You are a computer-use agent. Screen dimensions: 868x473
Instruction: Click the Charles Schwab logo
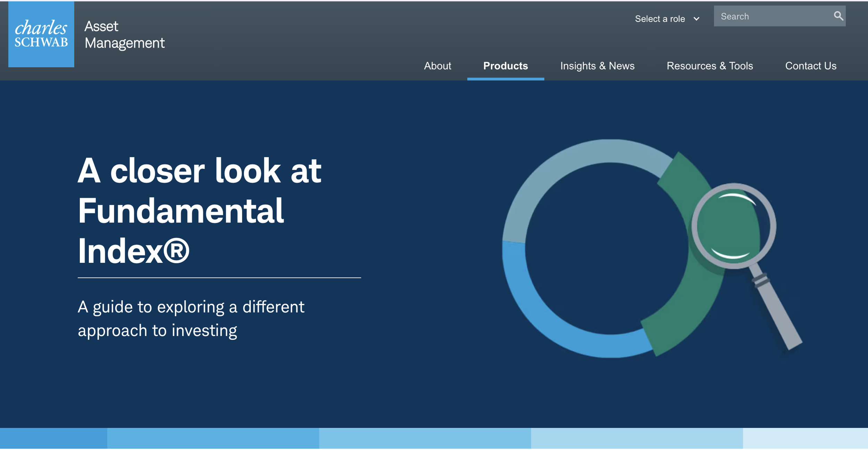click(x=41, y=34)
